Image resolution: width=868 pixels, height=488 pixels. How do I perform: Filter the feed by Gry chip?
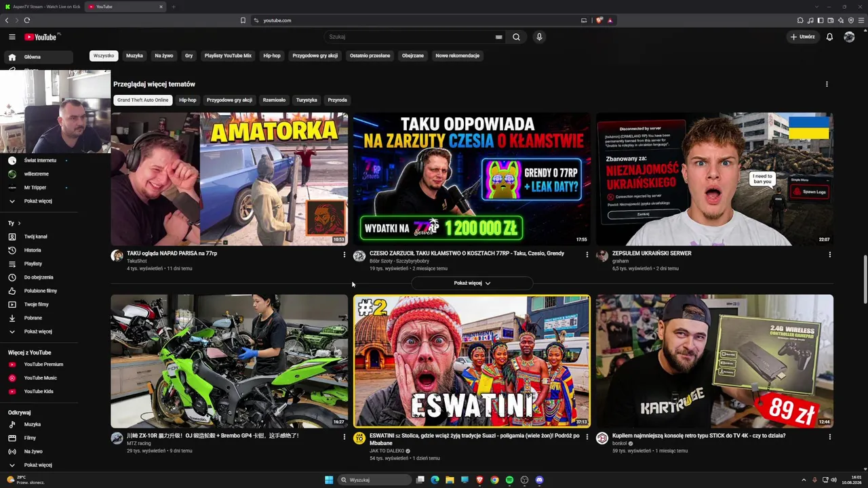(x=189, y=56)
